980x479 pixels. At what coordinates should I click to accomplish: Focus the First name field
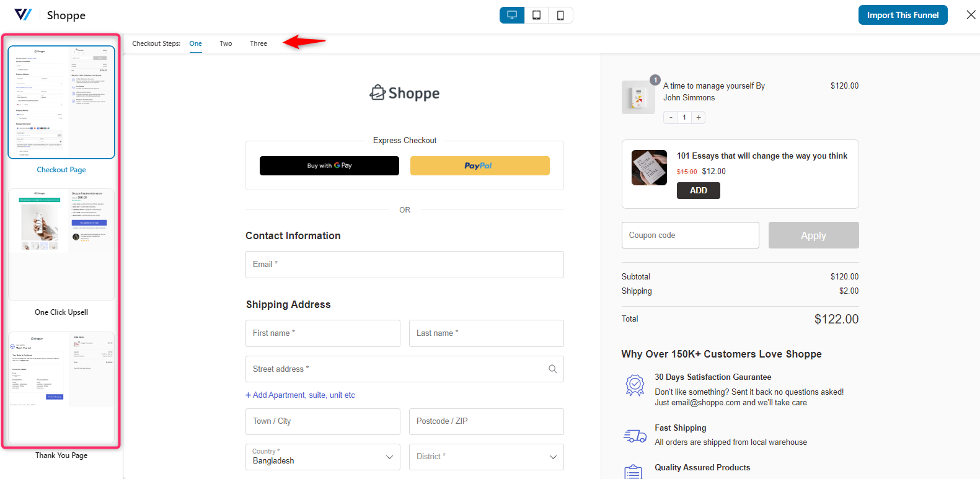[x=323, y=333]
